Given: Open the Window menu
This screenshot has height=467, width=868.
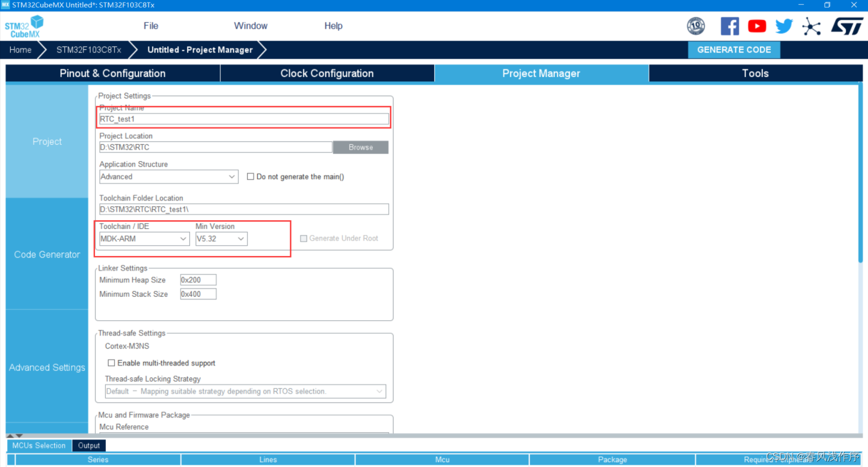Looking at the screenshot, I should click(x=251, y=26).
